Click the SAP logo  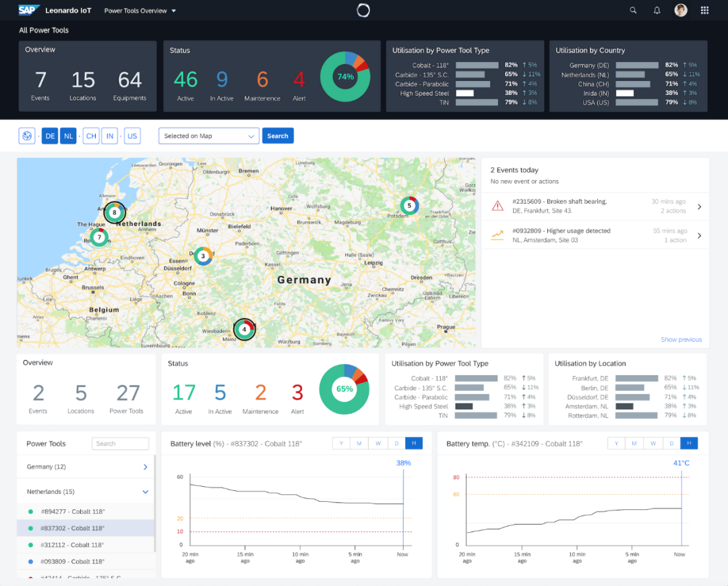[x=29, y=10]
